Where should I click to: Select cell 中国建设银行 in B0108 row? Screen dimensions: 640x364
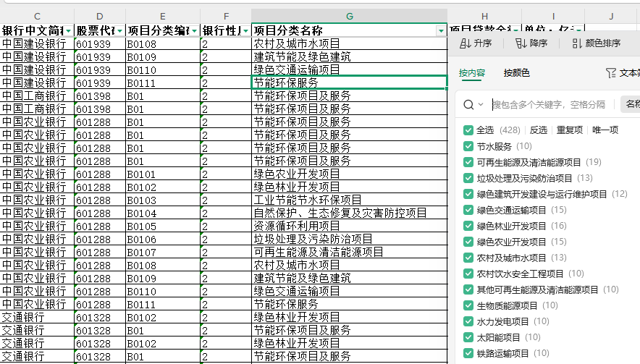(37, 43)
